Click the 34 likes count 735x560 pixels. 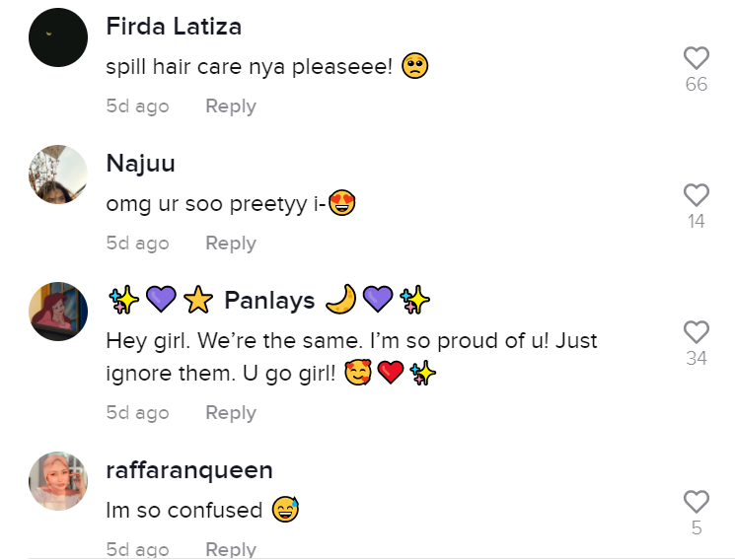696,358
